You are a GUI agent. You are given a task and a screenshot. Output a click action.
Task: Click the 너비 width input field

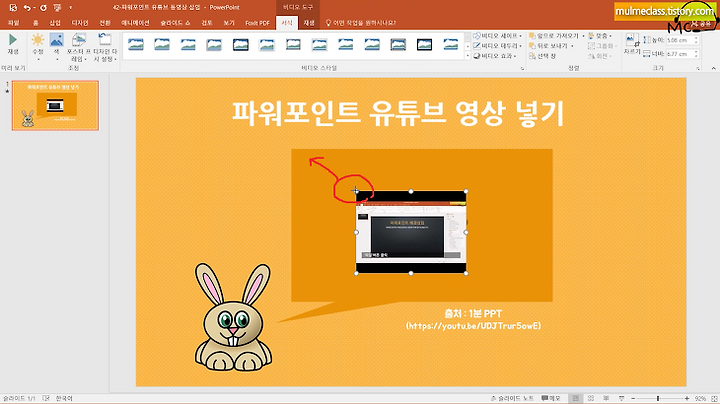tap(680, 54)
